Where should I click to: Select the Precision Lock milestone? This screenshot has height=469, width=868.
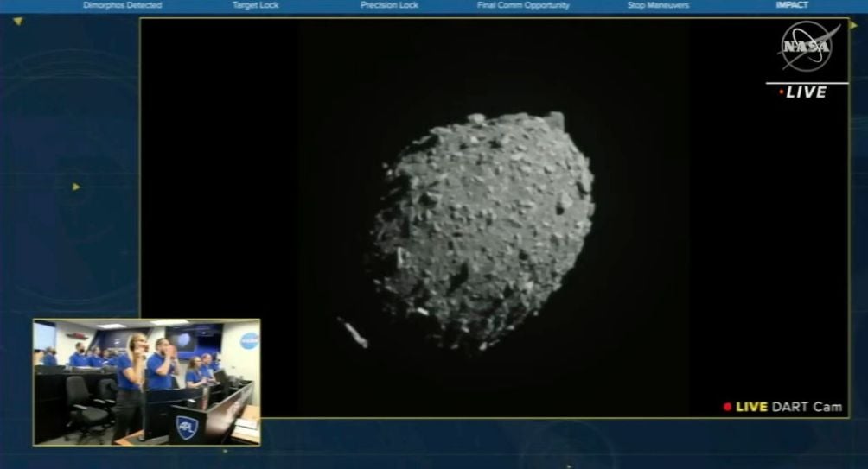(x=389, y=5)
